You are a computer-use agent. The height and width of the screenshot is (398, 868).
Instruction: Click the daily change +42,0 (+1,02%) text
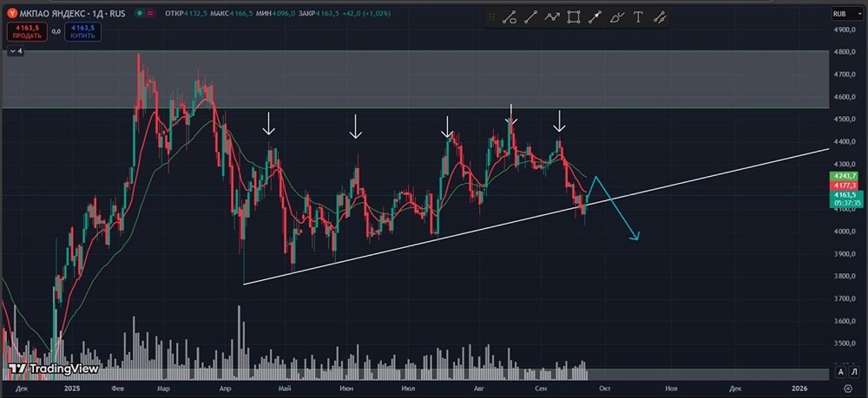coord(367,13)
